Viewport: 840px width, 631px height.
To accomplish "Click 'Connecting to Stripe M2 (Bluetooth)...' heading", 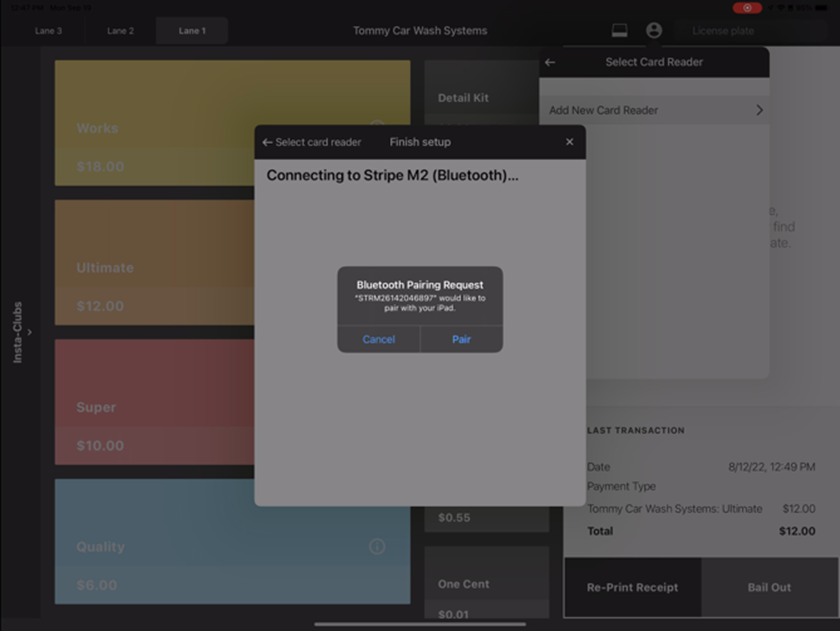I will (x=393, y=175).
